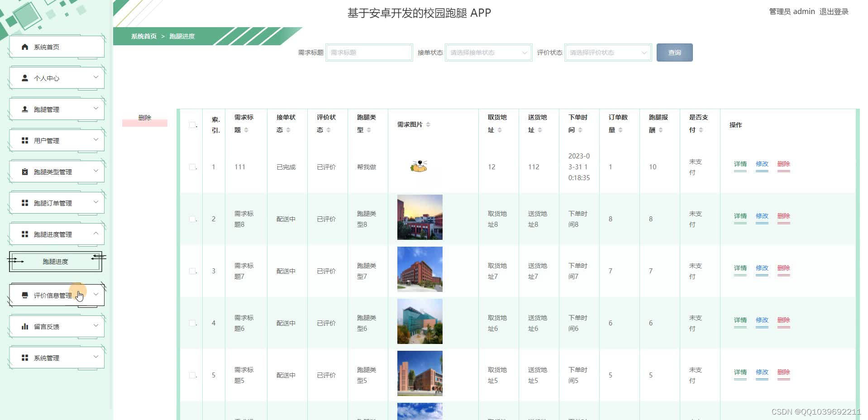Sort by 跑腿类型 column arrows
The height and width of the screenshot is (420, 868).
(x=369, y=130)
